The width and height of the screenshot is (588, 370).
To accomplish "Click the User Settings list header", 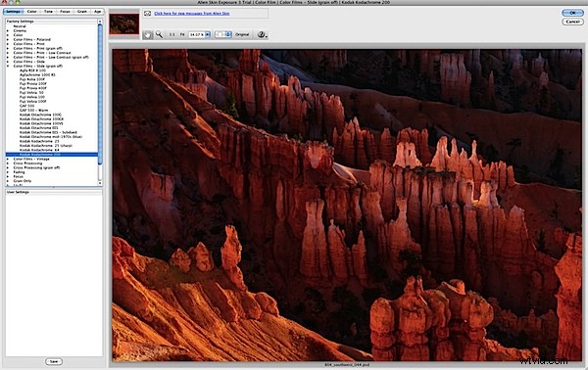I will [54, 192].
